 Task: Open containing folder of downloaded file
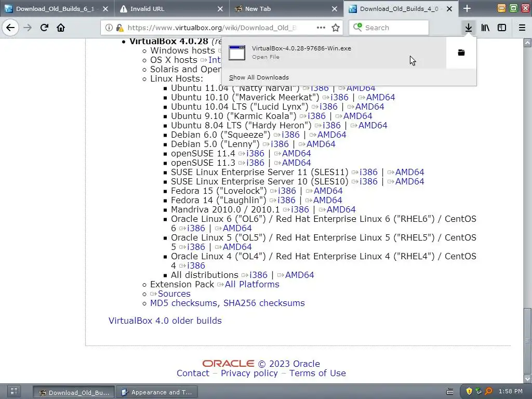(x=461, y=52)
